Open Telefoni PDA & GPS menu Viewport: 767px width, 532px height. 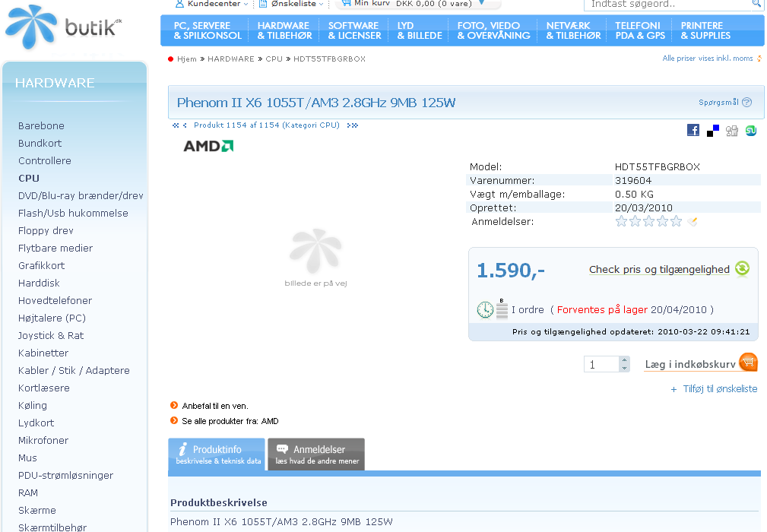point(640,30)
